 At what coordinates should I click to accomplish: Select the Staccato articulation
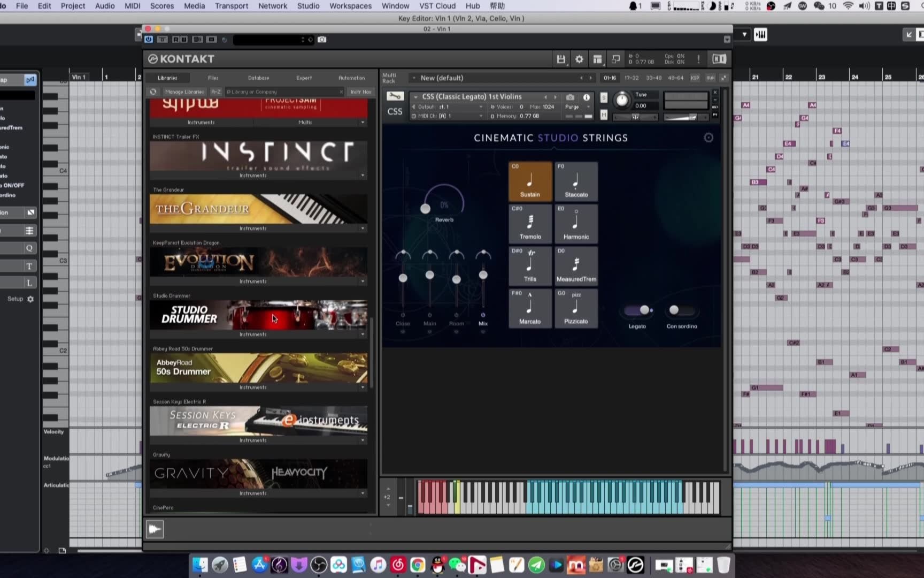[x=576, y=181]
